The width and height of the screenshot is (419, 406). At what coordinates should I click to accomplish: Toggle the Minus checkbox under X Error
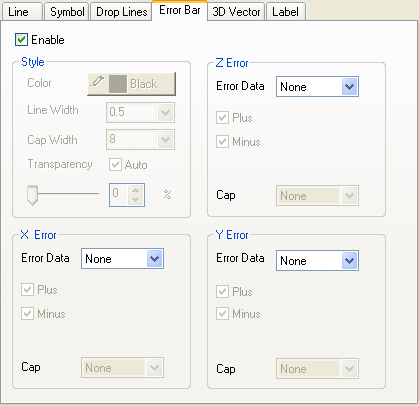click(27, 314)
